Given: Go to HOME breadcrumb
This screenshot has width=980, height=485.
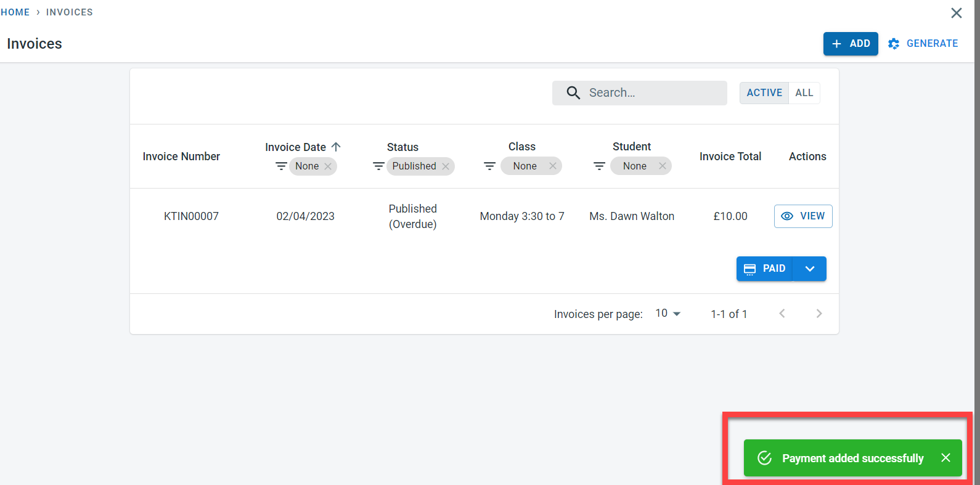Looking at the screenshot, I should tap(15, 12).
